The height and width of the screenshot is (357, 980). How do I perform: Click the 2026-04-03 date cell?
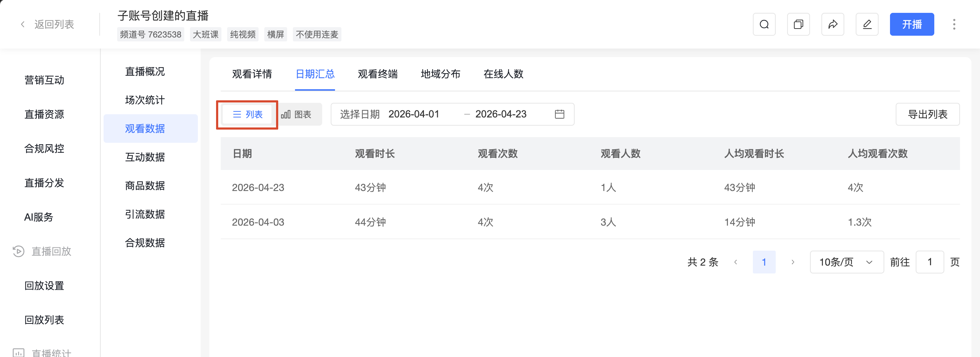click(258, 222)
